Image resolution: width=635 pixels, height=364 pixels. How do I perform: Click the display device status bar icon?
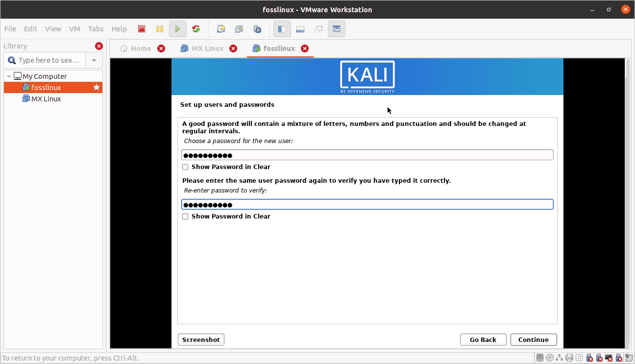coord(609,358)
